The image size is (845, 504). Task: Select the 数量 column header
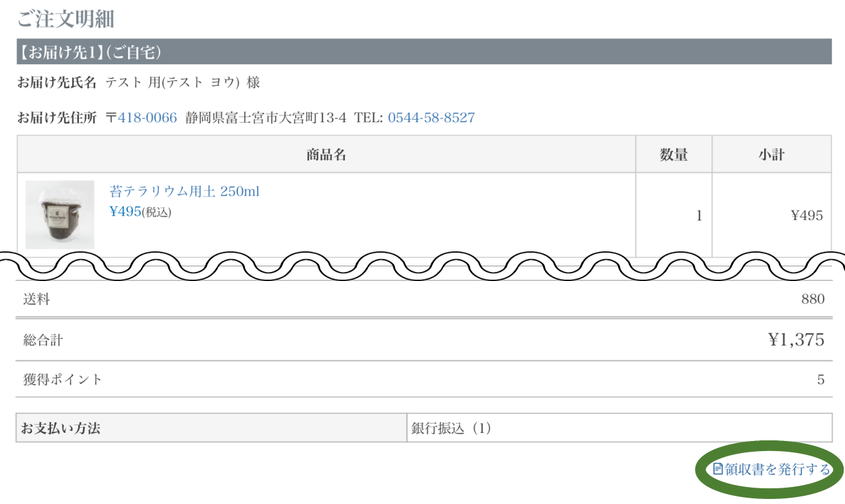tap(673, 154)
